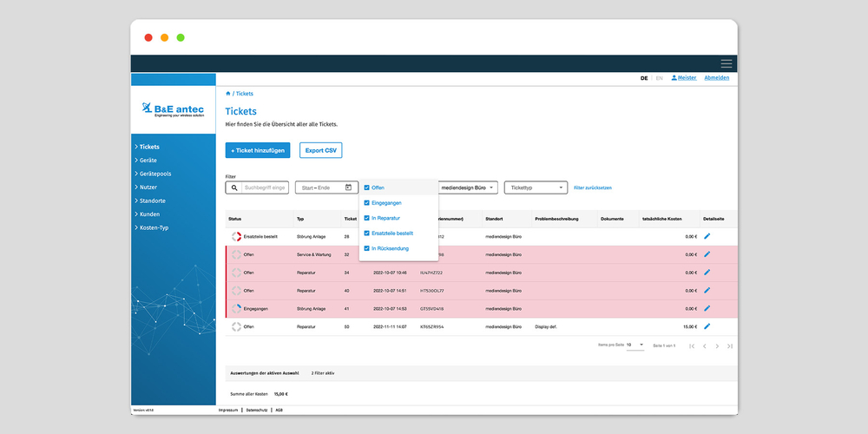This screenshot has height=434, width=868.
Task: Open Kosten-Typ in the sidebar
Action: click(x=154, y=227)
